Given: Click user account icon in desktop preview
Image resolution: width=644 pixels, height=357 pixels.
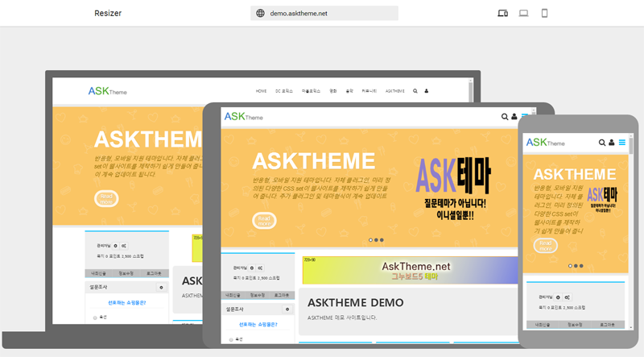Looking at the screenshot, I should point(426,91).
